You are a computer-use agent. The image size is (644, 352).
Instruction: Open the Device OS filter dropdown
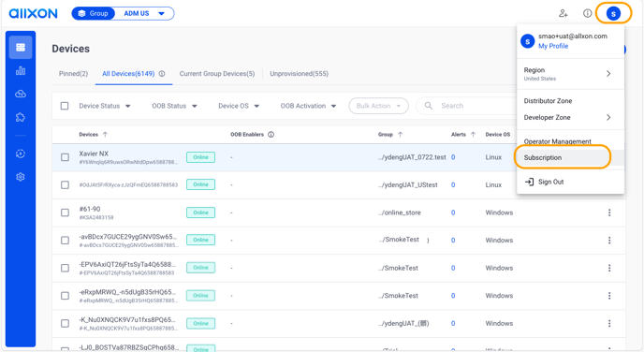239,106
